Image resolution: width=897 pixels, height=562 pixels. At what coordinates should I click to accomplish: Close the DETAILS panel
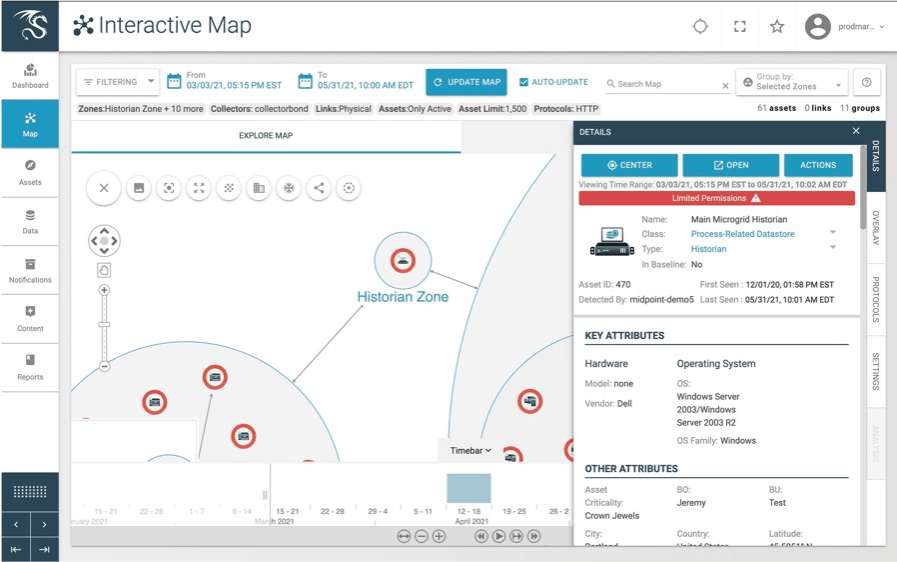coord(856,131)
